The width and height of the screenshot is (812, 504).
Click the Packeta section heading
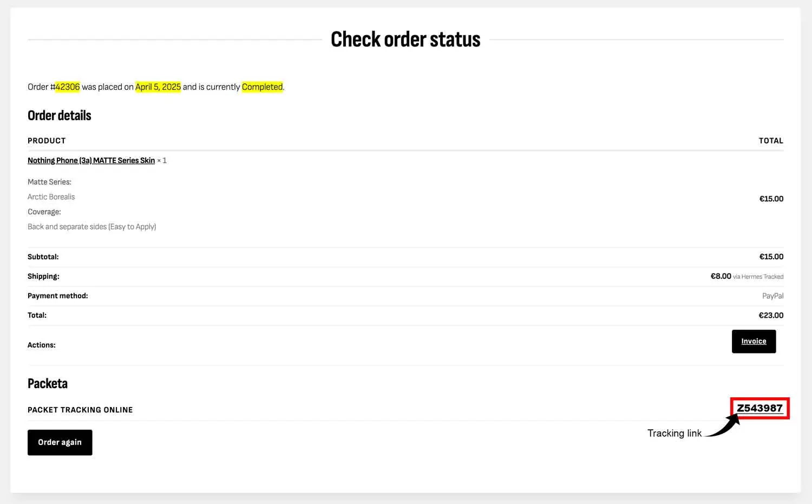tap(48, 384)
